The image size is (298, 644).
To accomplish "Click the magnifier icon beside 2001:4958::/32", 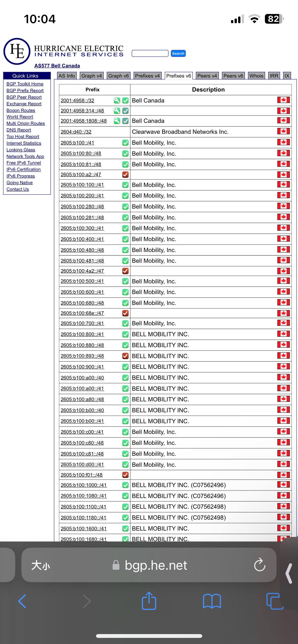I will click(x=117, y=100).
